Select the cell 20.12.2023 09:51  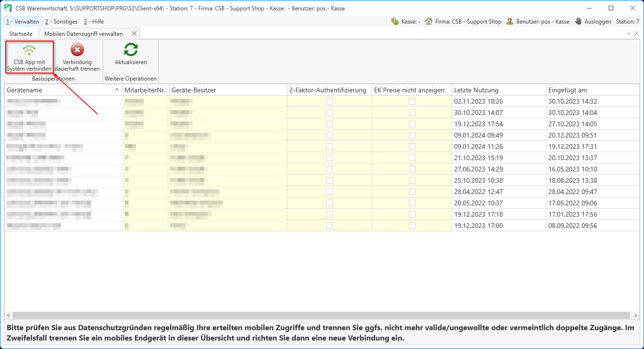pyautogui.click(x=593, y=135)
